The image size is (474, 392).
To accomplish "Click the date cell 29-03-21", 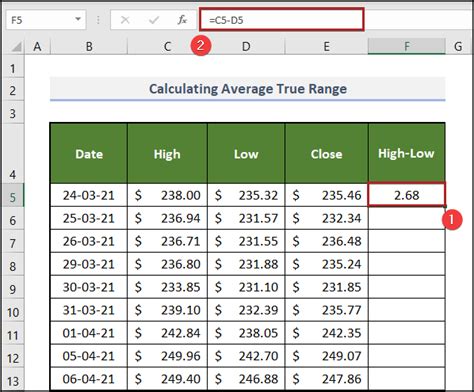I will 89,264.
